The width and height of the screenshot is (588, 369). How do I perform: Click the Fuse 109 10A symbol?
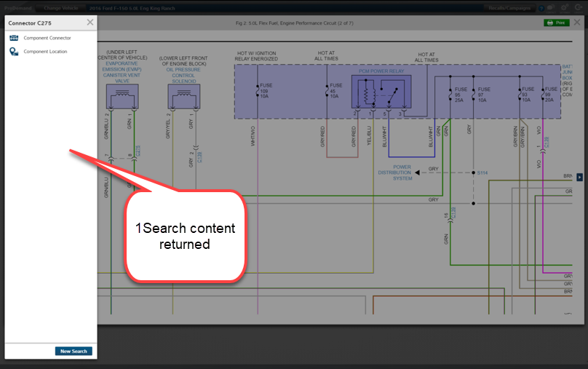click(x=260, y=92)
